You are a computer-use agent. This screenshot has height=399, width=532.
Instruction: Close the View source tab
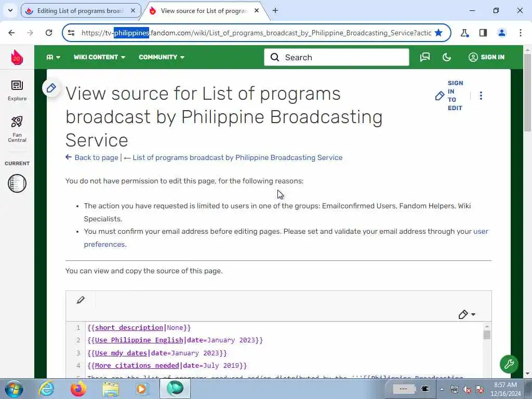pos(257,10)
